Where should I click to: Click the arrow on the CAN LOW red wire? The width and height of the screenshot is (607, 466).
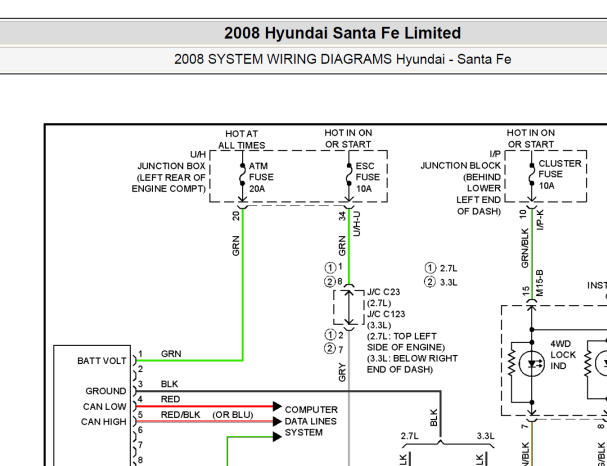pyautogui.click(x=277, y=406)
